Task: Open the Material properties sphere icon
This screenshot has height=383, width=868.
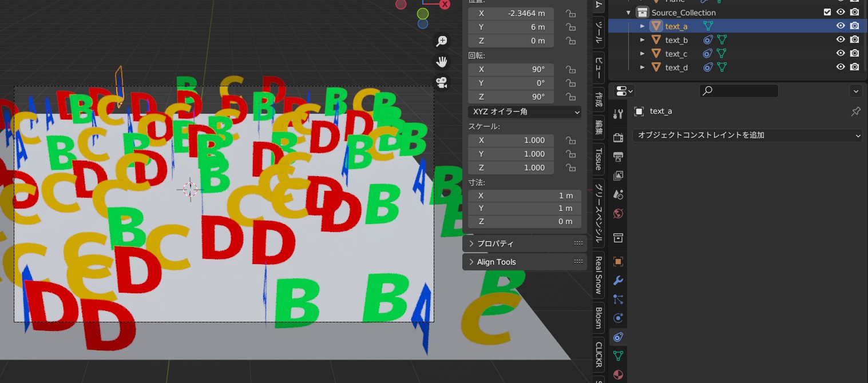Action: point(619,375)
